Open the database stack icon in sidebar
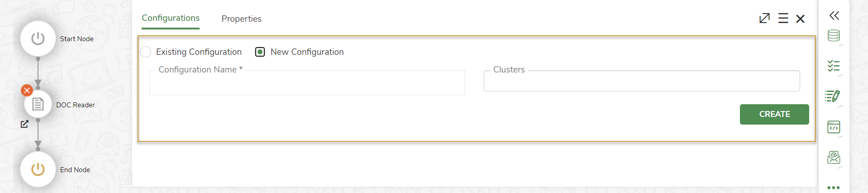Image resolution: width=868 pixels, height=193 pixels. point(834,36)
